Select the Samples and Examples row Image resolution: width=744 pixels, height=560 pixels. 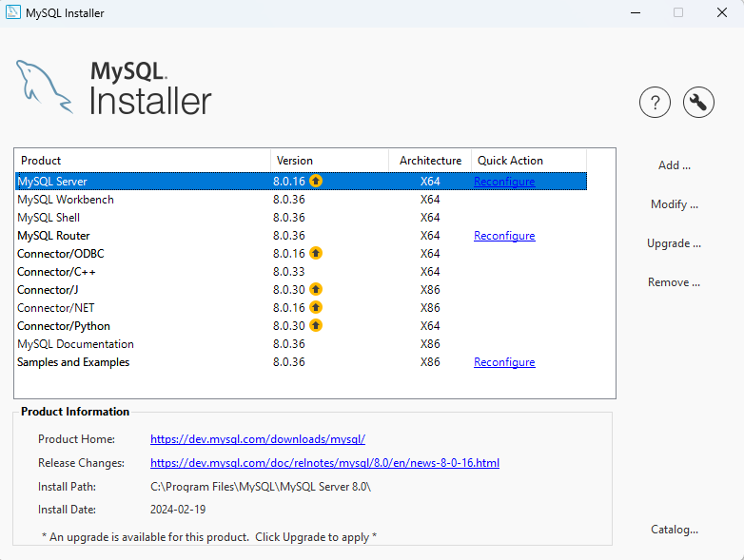tap(302, 362)
